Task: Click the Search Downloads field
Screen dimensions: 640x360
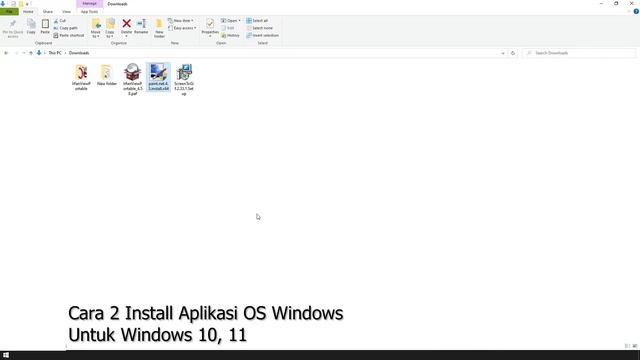Action: click(x=579, y=53)
